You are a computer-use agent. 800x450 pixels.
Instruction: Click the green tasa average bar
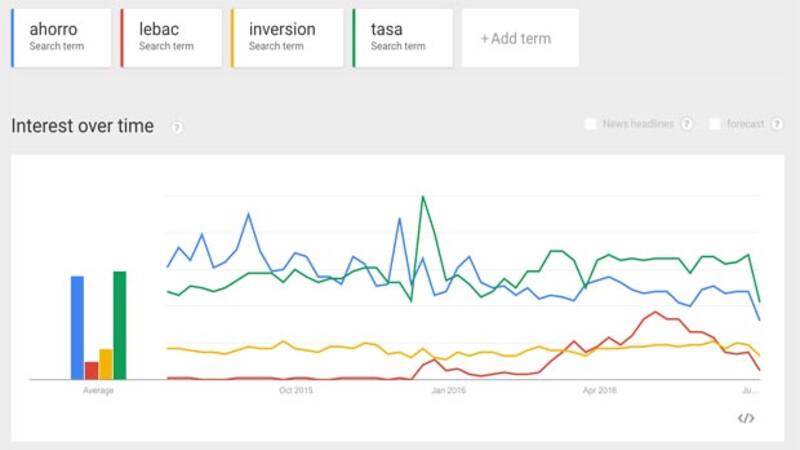coord(120,325)
